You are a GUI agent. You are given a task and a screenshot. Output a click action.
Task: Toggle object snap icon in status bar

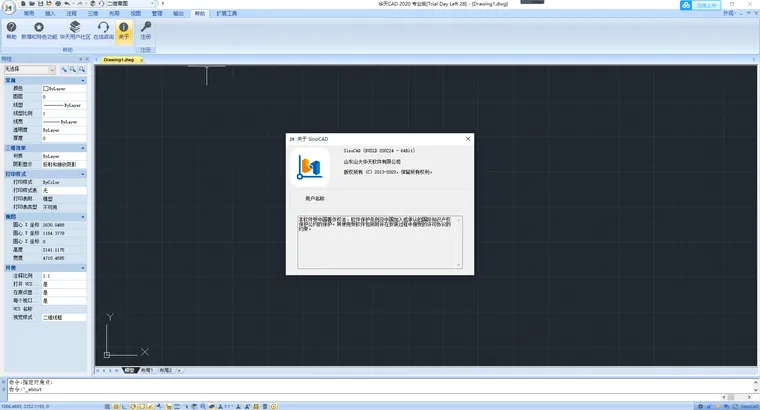click(x=142, y=407)
